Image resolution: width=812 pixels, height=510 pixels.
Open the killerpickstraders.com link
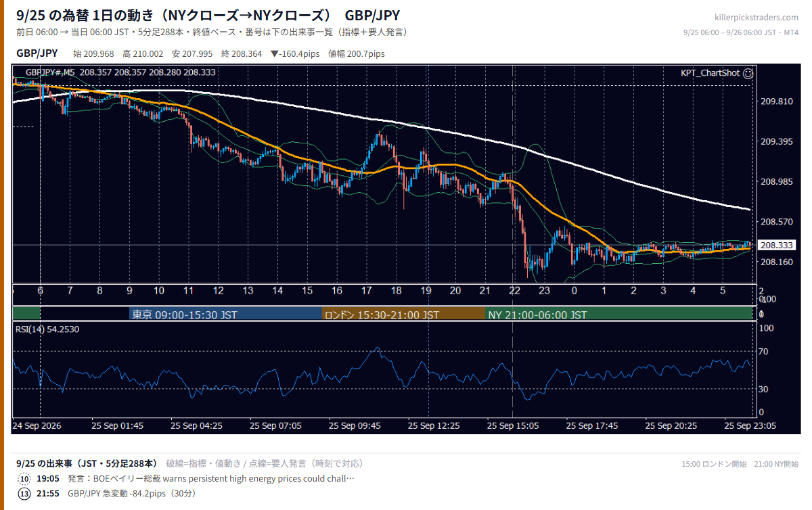click(x=757, y=18)
